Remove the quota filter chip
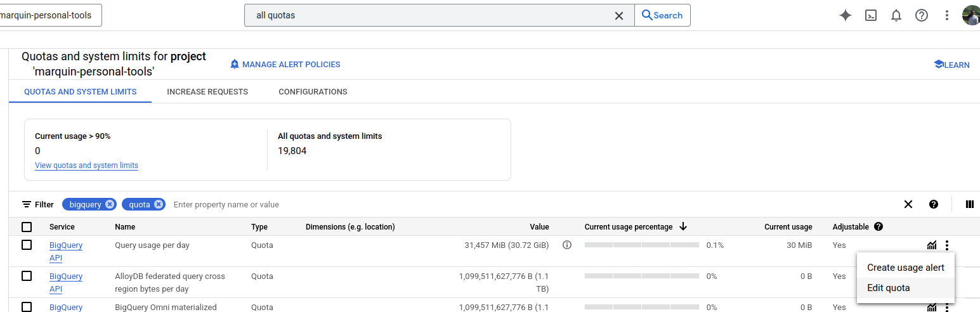 (x=159, y=204)
